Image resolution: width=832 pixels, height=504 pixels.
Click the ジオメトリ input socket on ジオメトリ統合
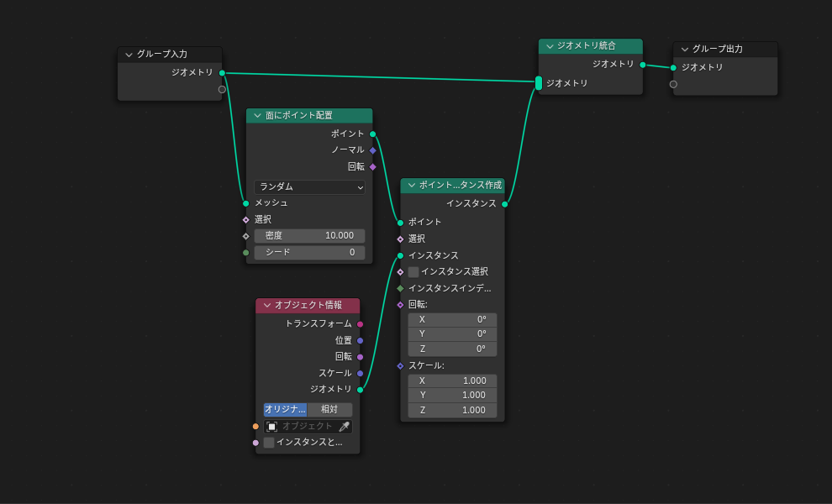click(539, 83)
